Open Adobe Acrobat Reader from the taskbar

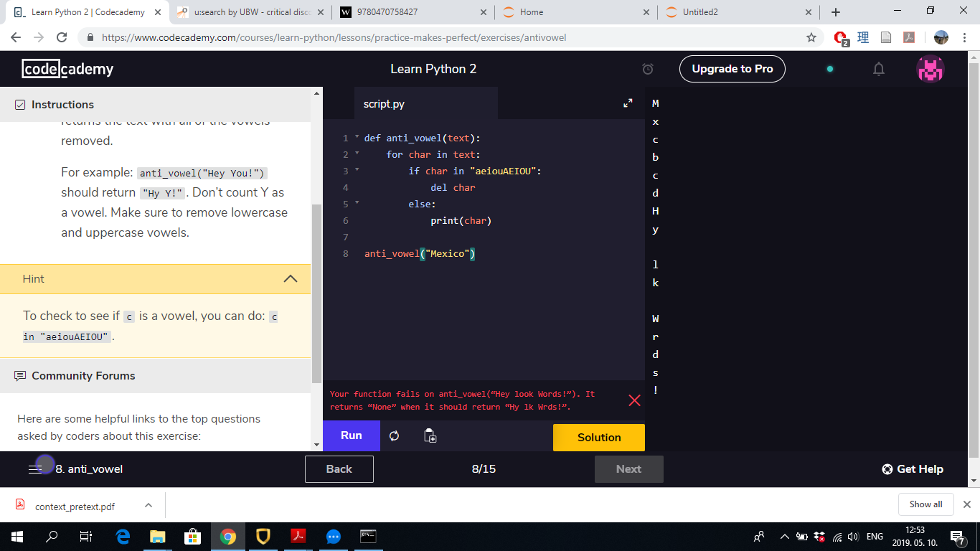[298, 537]
